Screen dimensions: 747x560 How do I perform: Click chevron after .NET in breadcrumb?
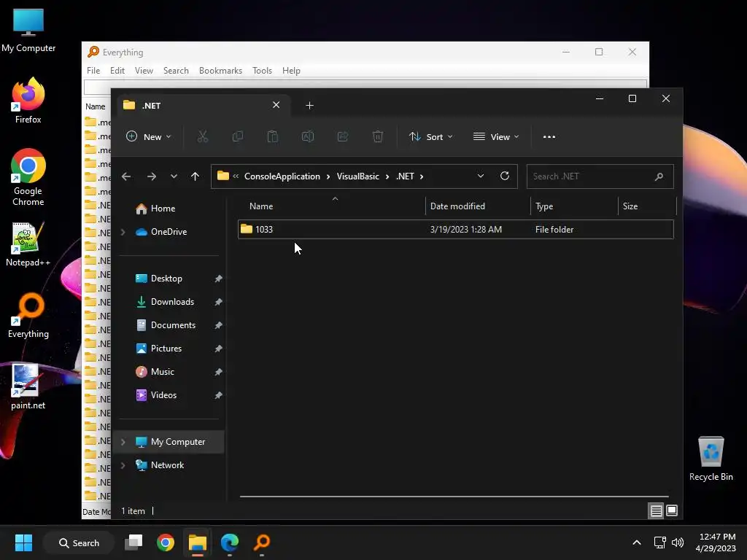(x=422, y=176)
